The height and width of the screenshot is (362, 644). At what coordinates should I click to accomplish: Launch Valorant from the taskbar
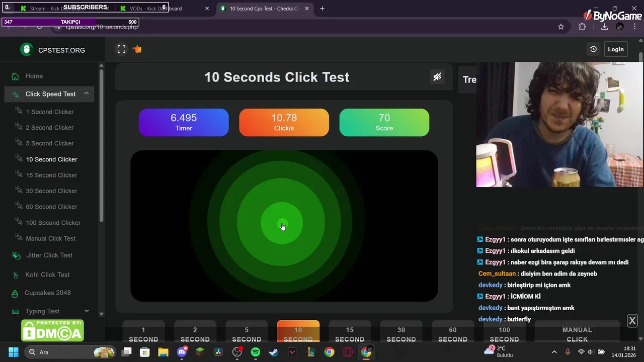point(292,352)
